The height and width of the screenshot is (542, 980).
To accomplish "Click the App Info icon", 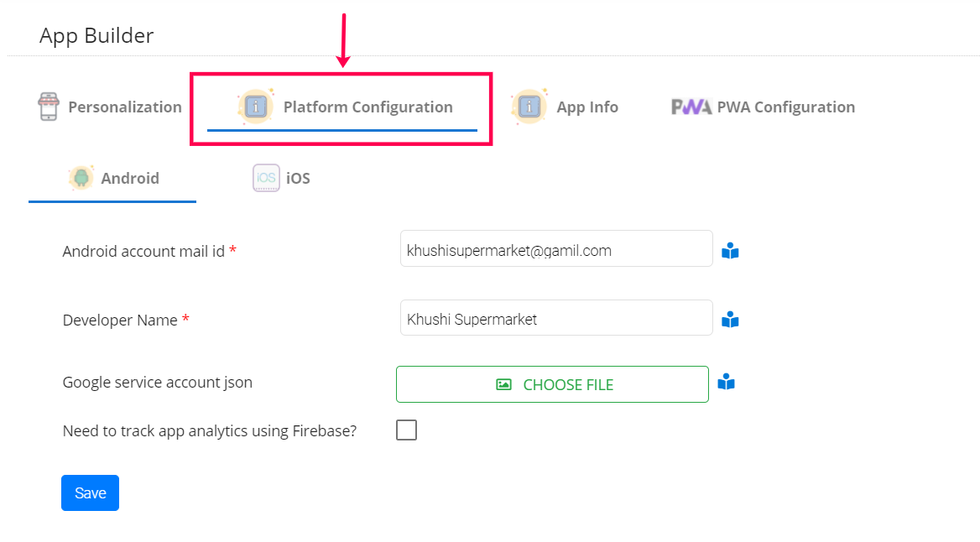I will click(x=529, y=107).
